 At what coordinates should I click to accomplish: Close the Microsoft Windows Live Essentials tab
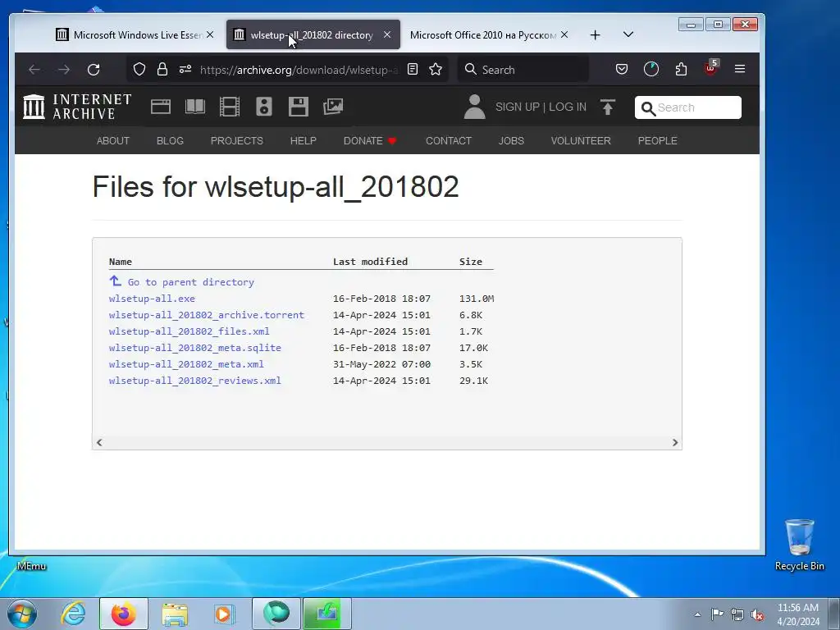coord(210,34)
